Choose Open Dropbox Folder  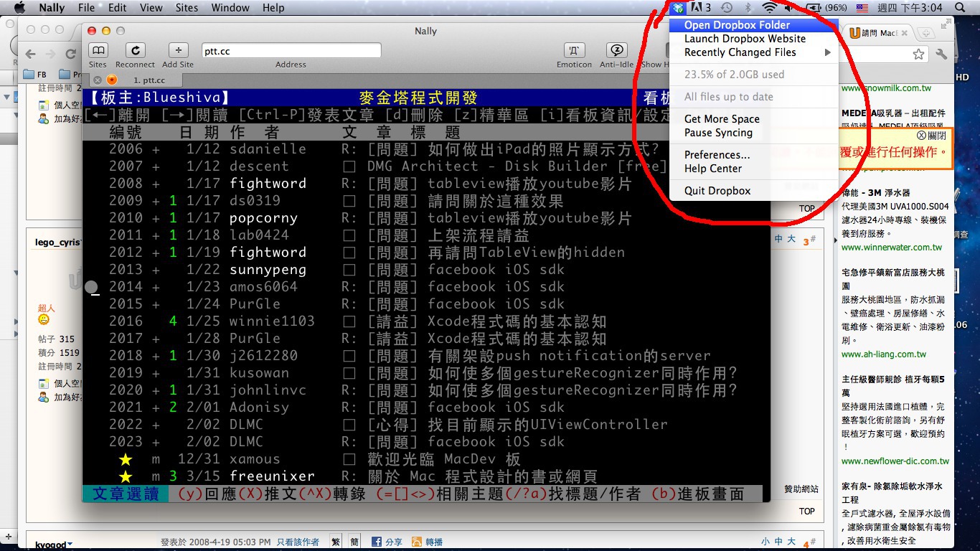(753, 25)
